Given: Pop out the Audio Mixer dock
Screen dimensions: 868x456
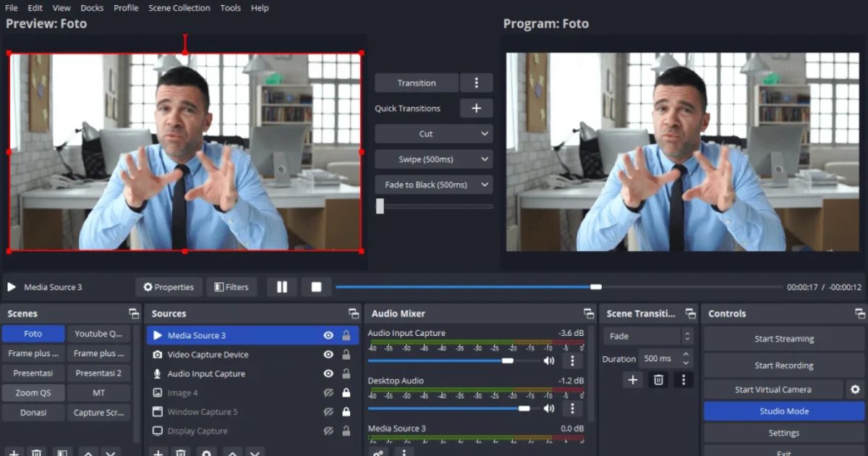Looking at the screenshot, I should point(589,313).
